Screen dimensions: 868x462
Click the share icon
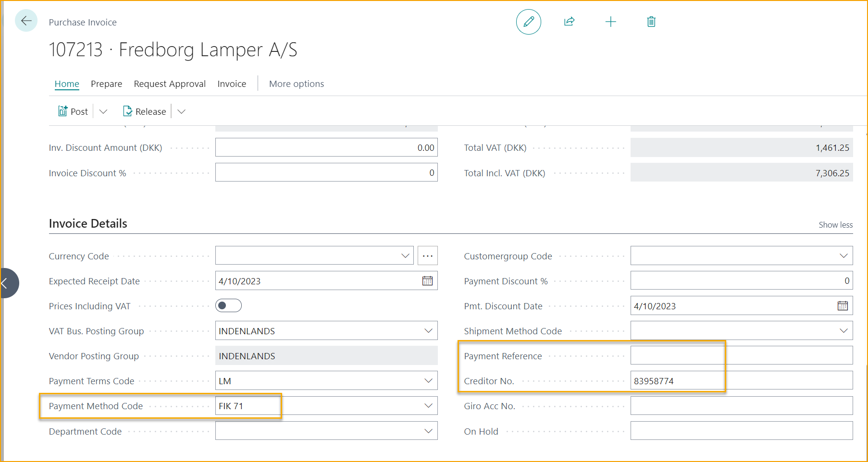click(570, 22)
